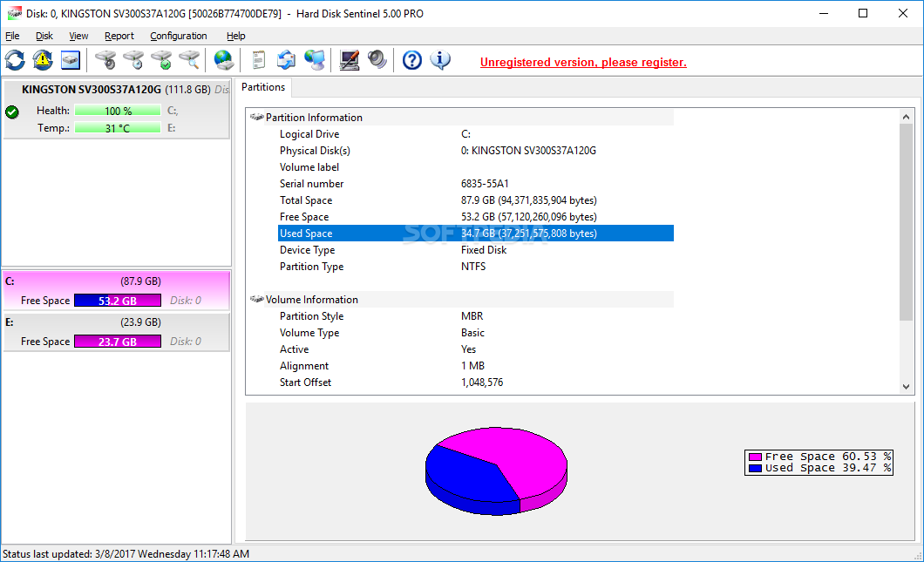Screen dimensions: 924x562
Task: Click the Status last updated status bar text
Action: (x=126, y=554)
